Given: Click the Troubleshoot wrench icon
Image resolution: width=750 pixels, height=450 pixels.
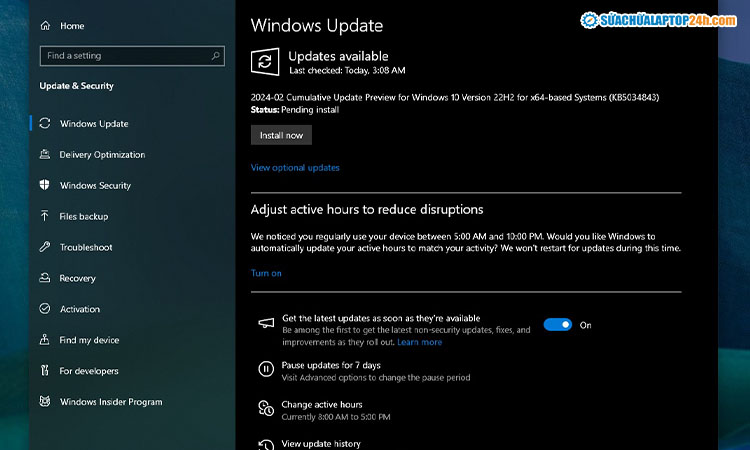Looking at the screenshot, I should coord(45,247).
